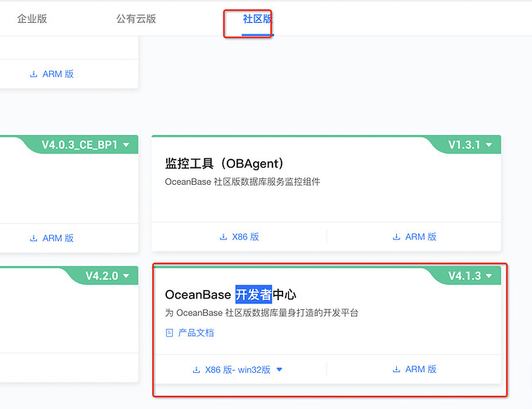This screenshot has width=532, height=409.
Task: Download ARM 版 of OceanBase developer center
Action: [x=414, y=369]
